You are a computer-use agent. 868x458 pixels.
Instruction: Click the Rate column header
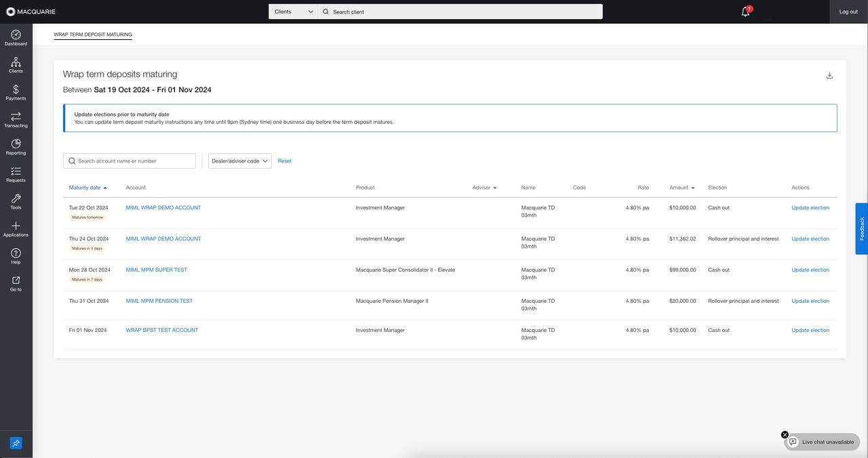tap(643, 188)
